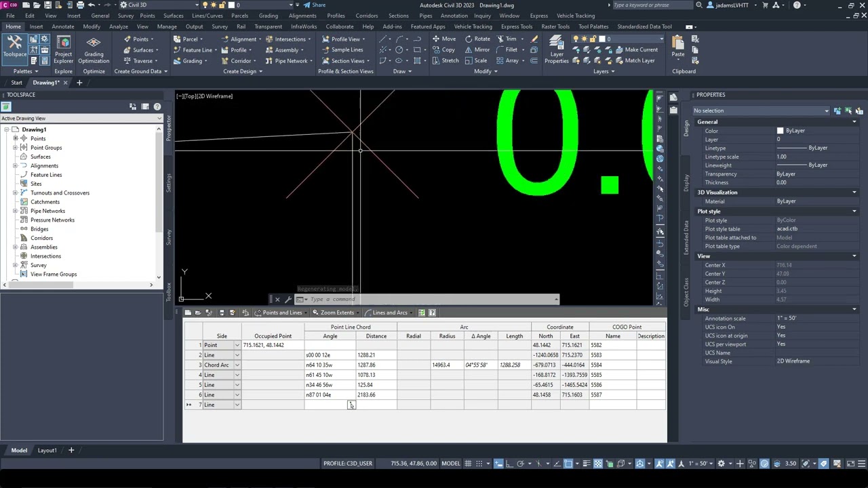Select the Scale tool

point(475,60)
